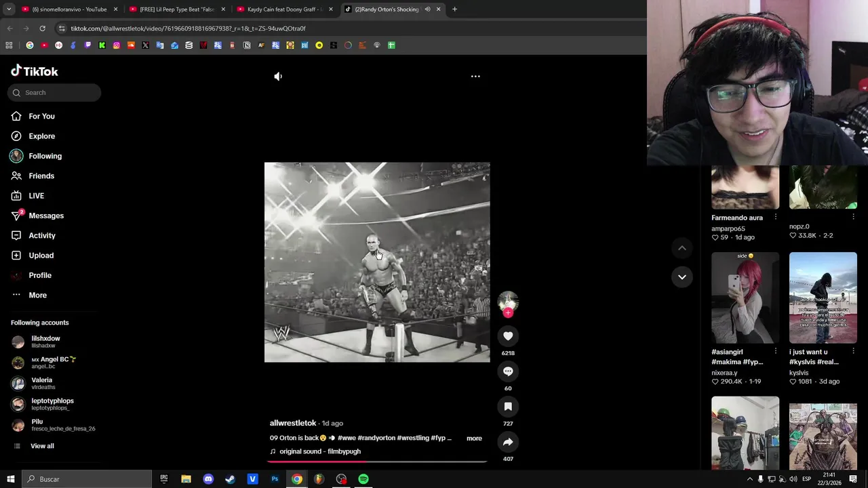
Task: Open options for 'i just want u' video
Action: (x=853, y=351)
